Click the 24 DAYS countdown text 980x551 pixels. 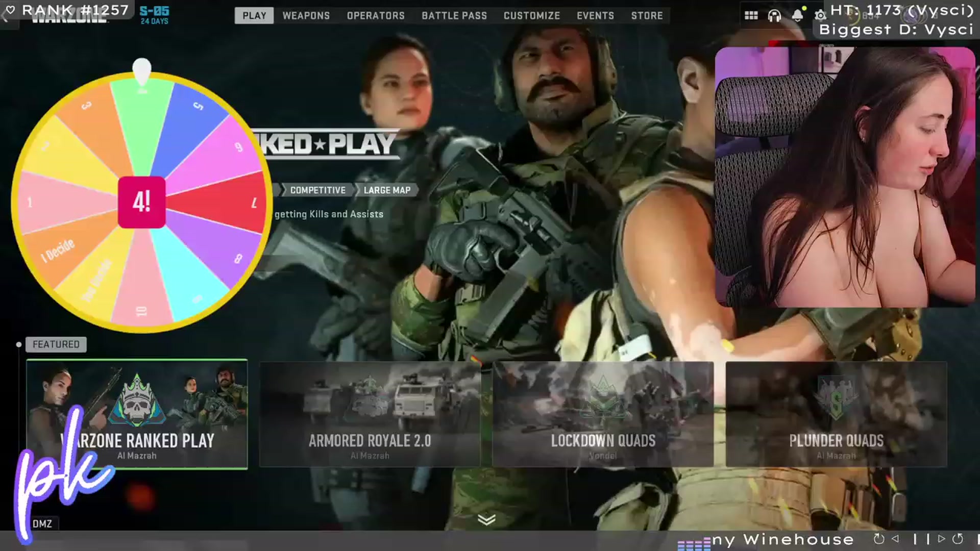[154, 21]
